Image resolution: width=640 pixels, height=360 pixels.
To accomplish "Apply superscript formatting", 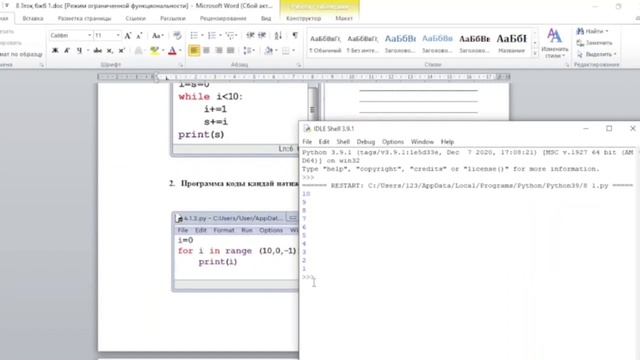I will click(x=121, y=51).
